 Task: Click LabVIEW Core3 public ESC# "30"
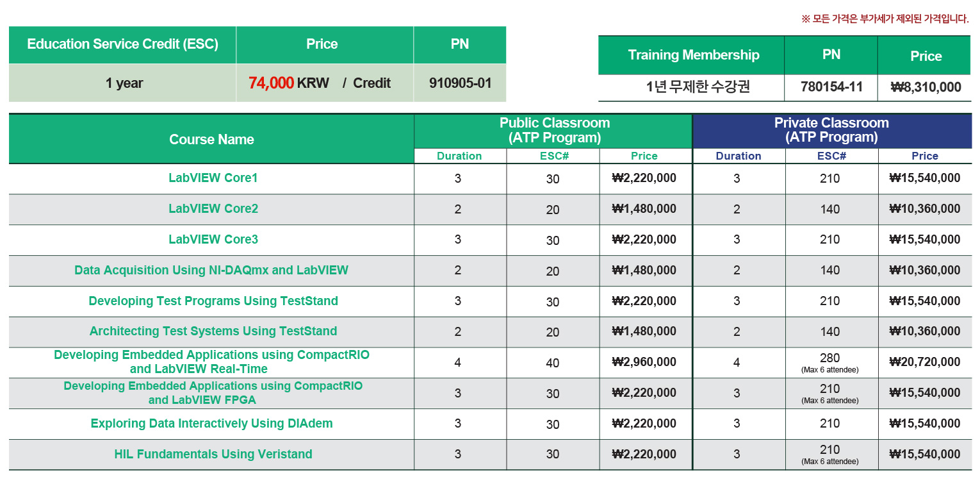point(553,241)
